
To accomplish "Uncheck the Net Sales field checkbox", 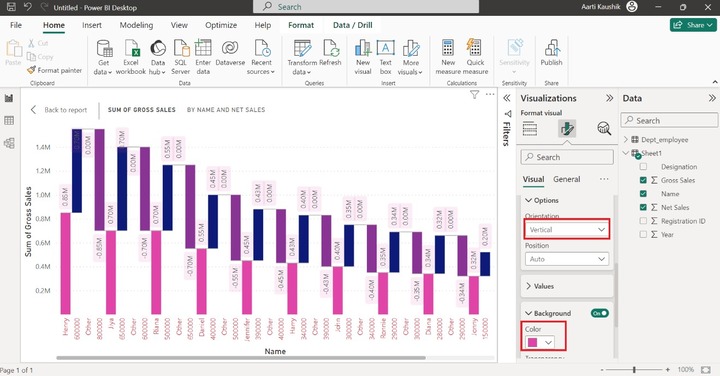I will (x=643, y=207).
